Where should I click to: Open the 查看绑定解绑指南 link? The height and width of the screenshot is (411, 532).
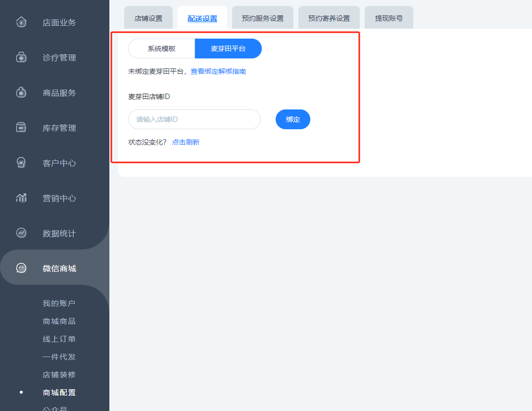pos(218,71)
